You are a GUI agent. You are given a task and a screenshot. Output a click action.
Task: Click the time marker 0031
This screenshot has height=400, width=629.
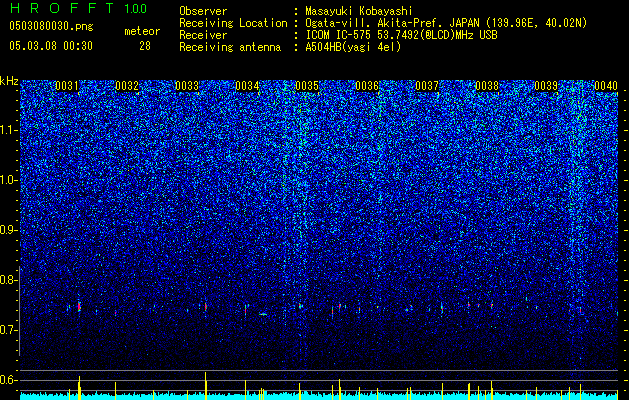point(67,86)
